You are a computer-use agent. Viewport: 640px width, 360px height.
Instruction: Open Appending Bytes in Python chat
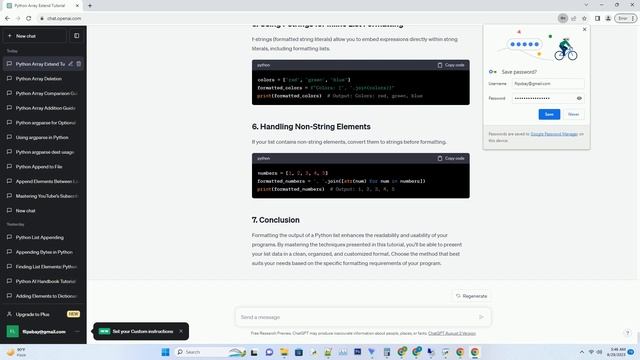(43, 252)
